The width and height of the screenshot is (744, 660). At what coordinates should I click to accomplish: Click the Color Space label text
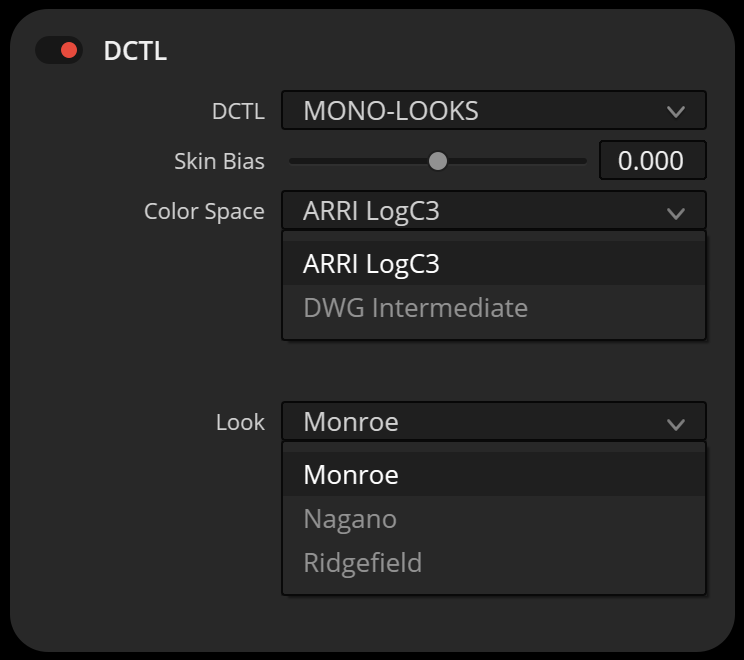pos(204,212)
